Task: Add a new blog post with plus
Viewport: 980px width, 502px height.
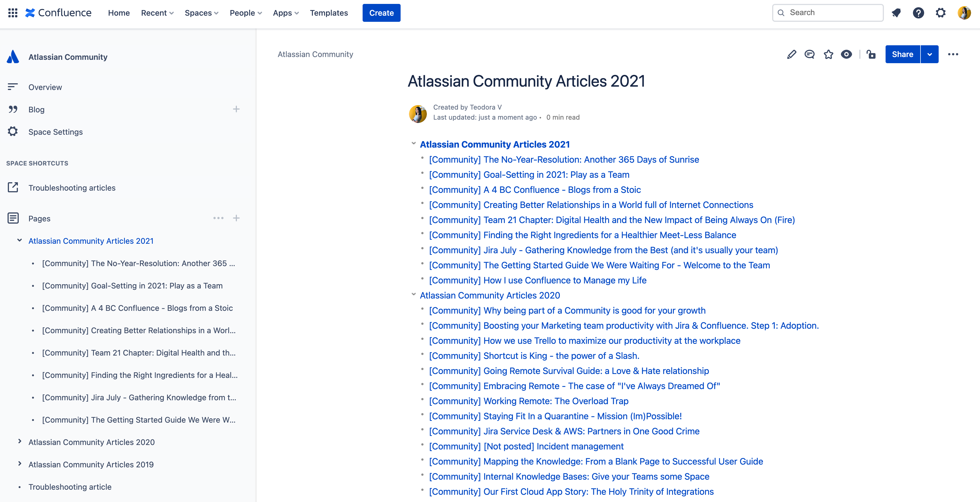Action: [236, 110]
